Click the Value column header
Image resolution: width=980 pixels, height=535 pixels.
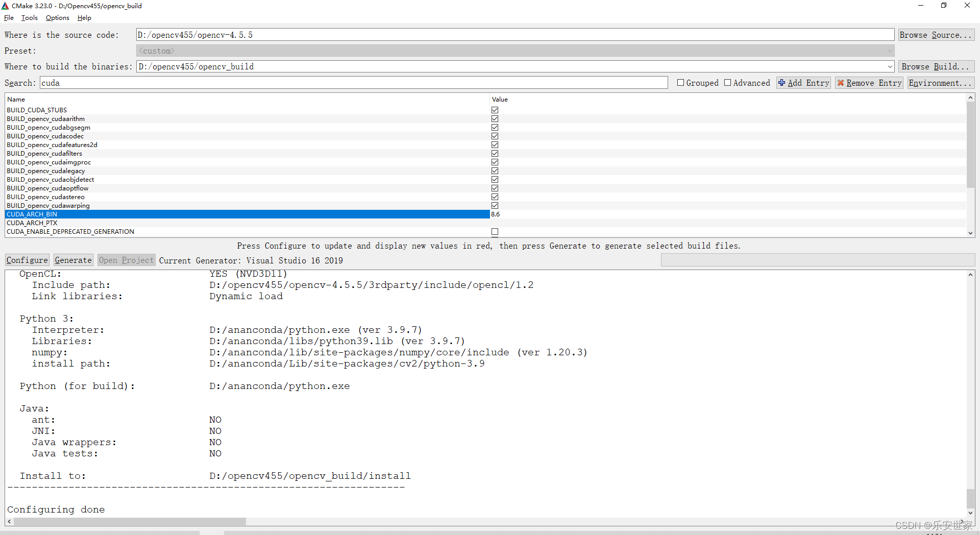728,100
